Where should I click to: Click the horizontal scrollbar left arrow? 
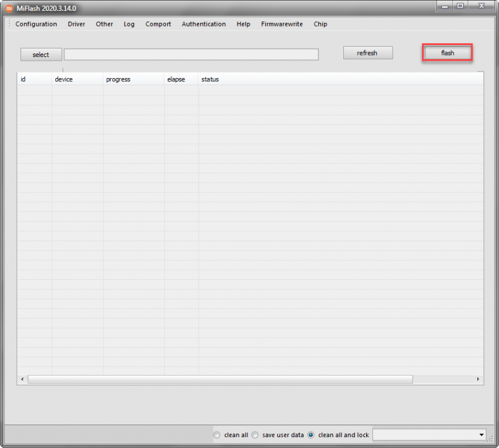[22, 380]
